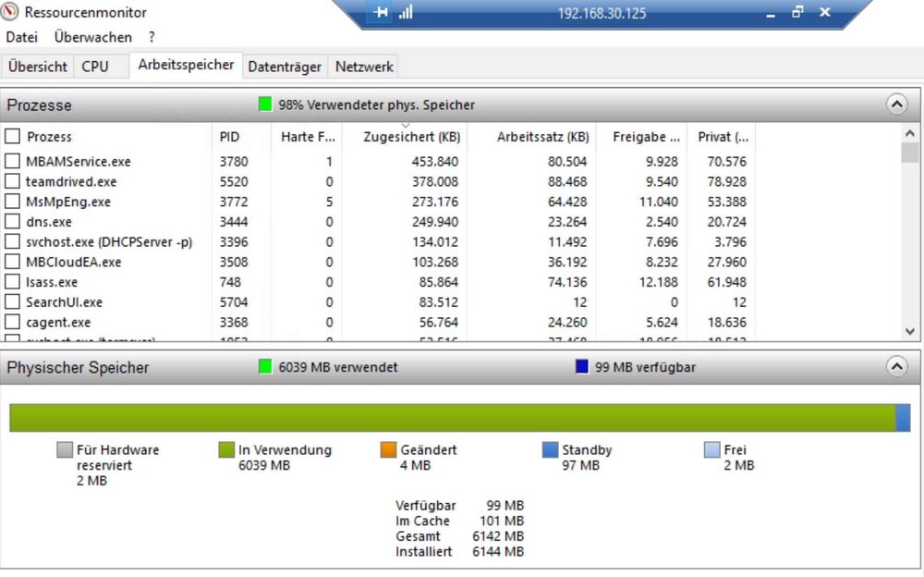Click the Ressourcenmonitor app icon in title bar
924x577 pixels.
point(10,13)
